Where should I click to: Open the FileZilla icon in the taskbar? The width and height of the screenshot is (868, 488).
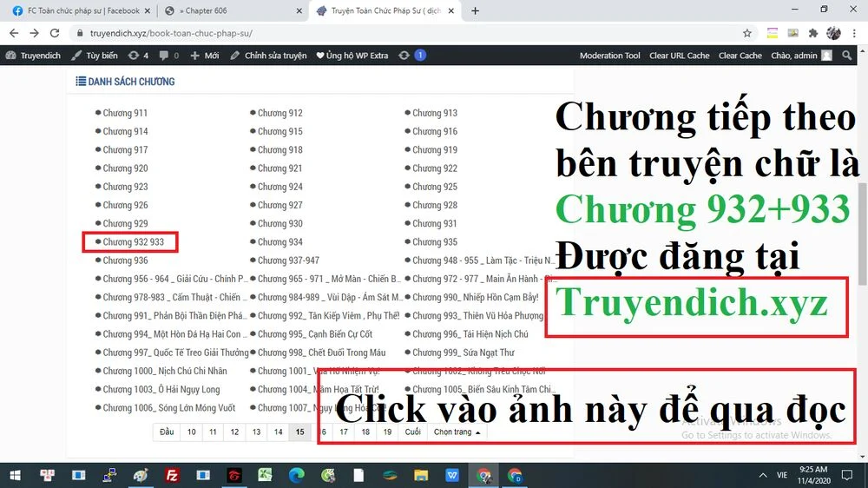(x=172, y=475)
